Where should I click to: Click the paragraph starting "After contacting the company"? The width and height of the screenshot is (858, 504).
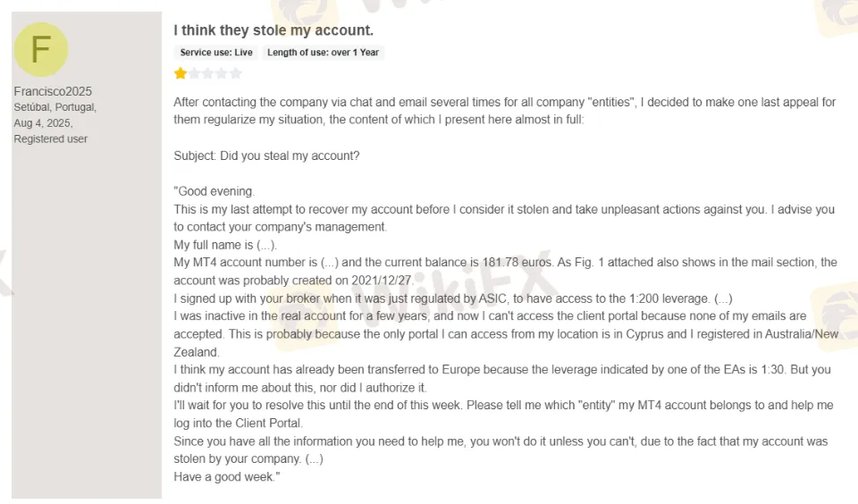504,102
